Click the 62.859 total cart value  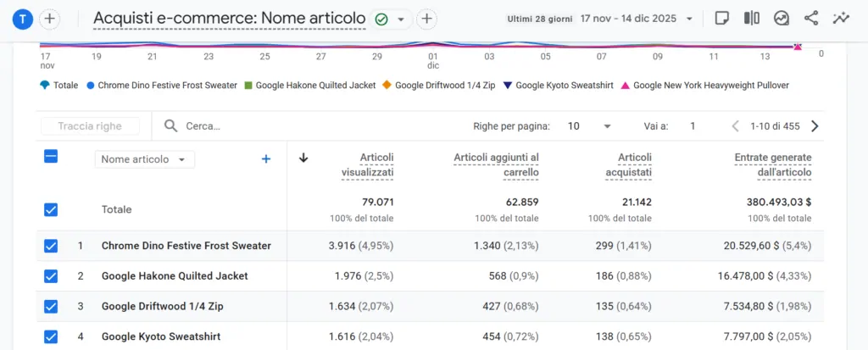[522, 203]
